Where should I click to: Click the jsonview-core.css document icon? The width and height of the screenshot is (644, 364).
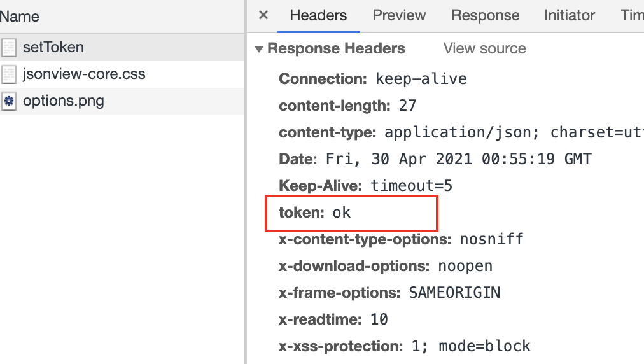point(9,74)
